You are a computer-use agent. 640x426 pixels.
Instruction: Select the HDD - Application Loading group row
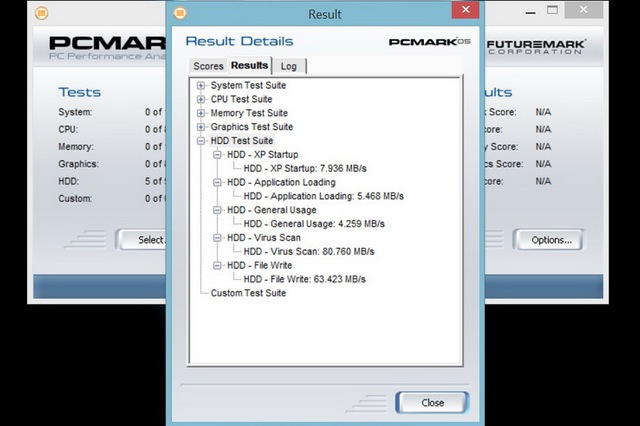point(281,182)
